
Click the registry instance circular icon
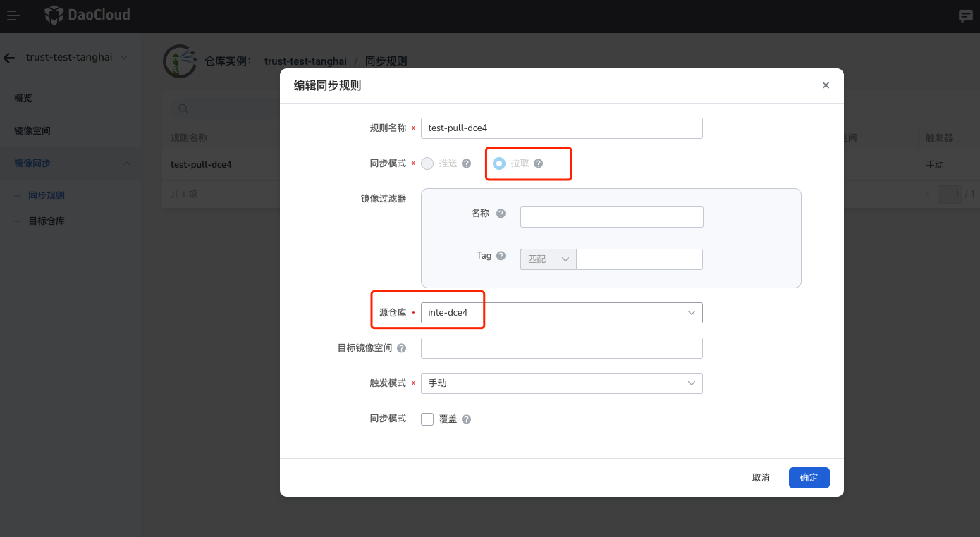pos(180,61)
